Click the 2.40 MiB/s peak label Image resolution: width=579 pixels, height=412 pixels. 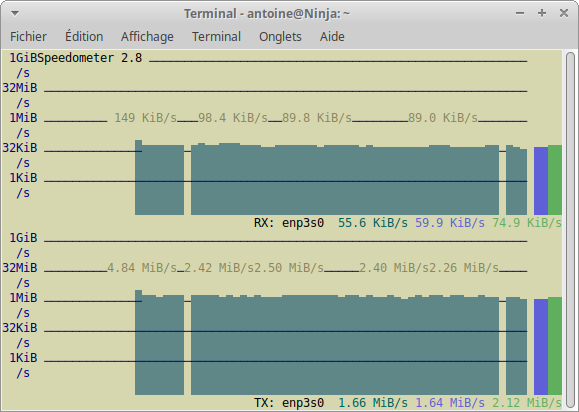click(394, 268)
